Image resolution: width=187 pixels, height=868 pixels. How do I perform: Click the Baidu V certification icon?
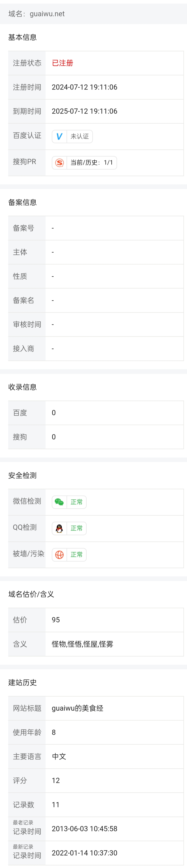[59, 136]
